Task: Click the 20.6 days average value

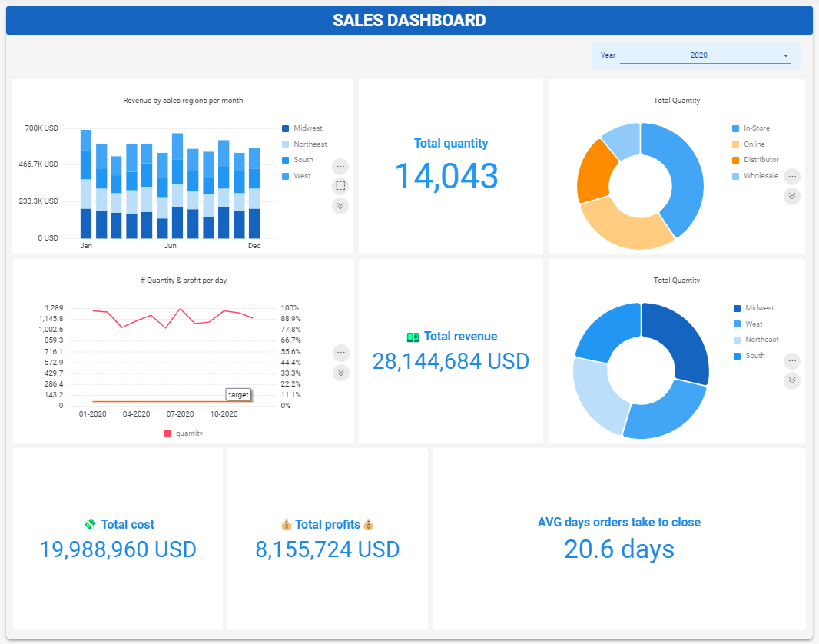Action: [x=619, y=549]
